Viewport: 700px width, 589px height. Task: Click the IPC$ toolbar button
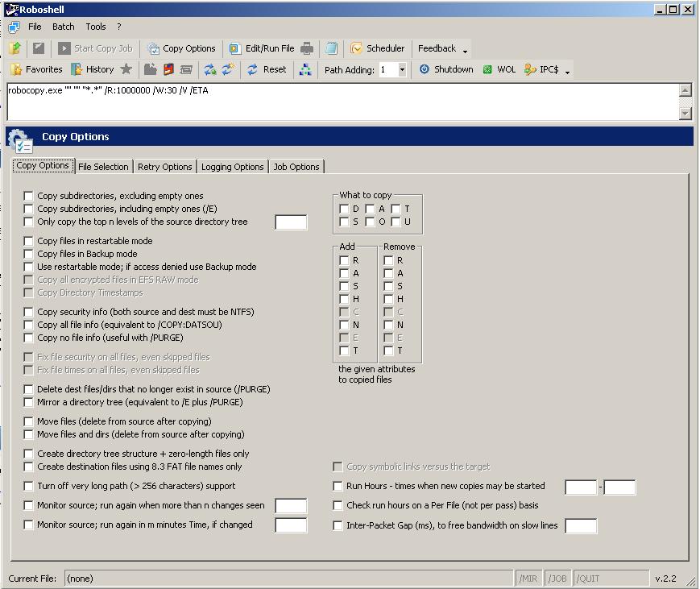pyautogui.click(x=541, y=69)
